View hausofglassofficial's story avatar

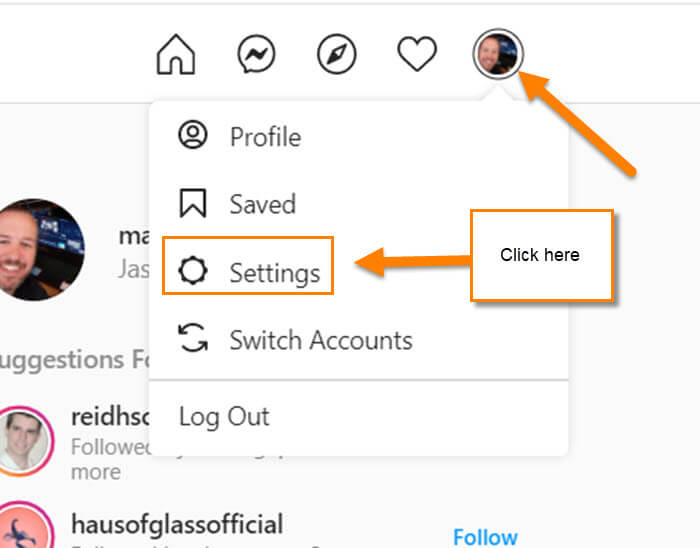(25, 527)
